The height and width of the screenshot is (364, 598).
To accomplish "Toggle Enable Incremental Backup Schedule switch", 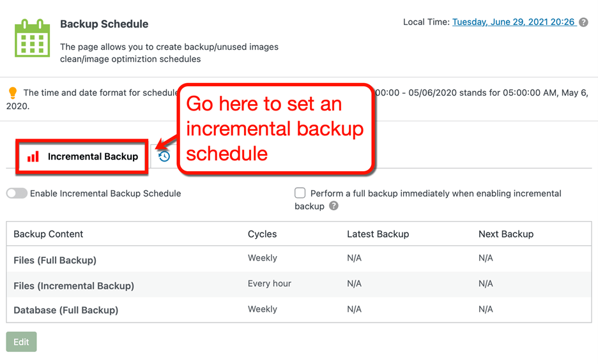I will 17,193.
